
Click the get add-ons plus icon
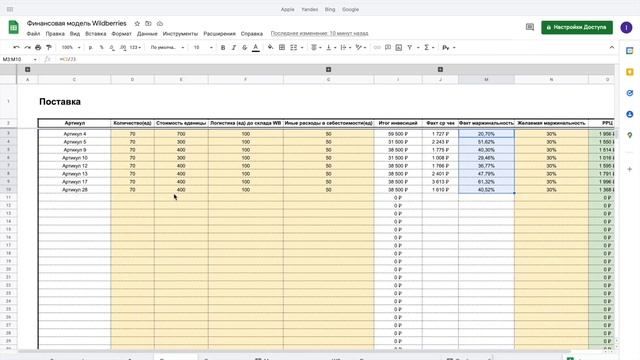629,169
